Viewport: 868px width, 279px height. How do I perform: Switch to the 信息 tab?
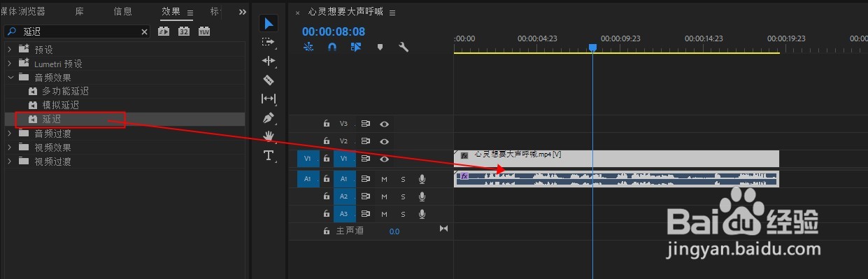tap(122, 11)
